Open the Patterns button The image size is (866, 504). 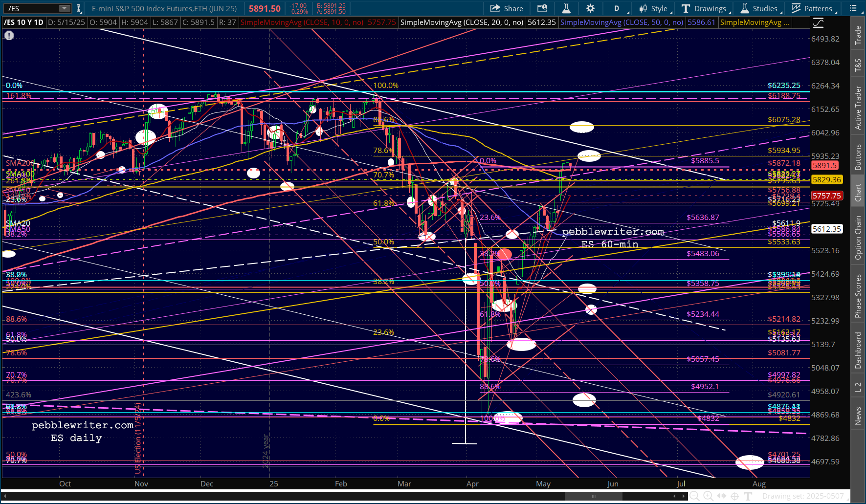(812, 8)
